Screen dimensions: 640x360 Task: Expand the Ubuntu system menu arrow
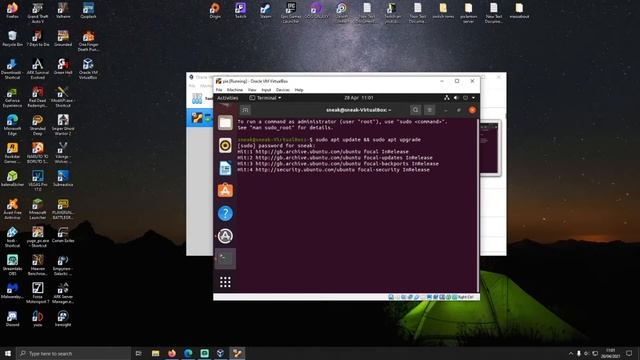pyautogui.click(x=473, y=98)
